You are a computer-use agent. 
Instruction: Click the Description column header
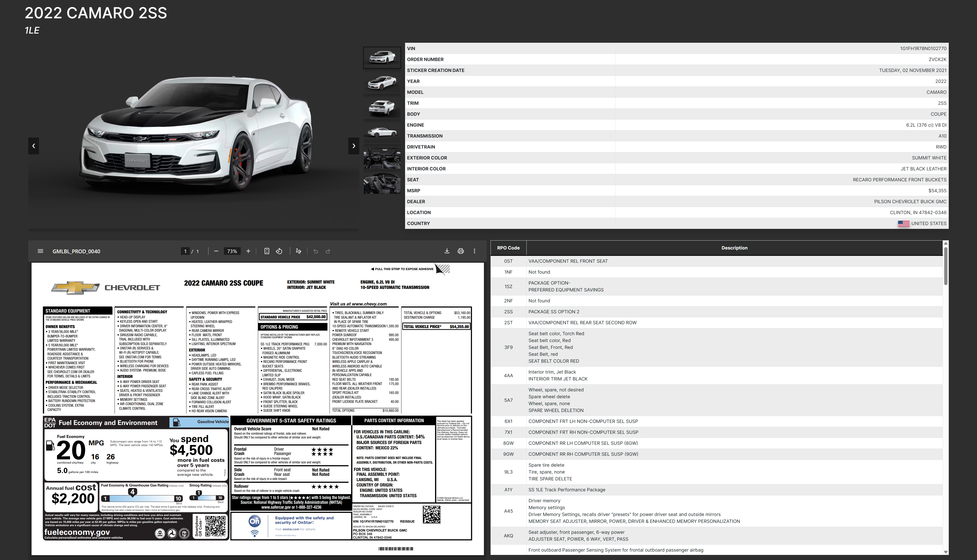pyautogui.click(x=734, y=248)
